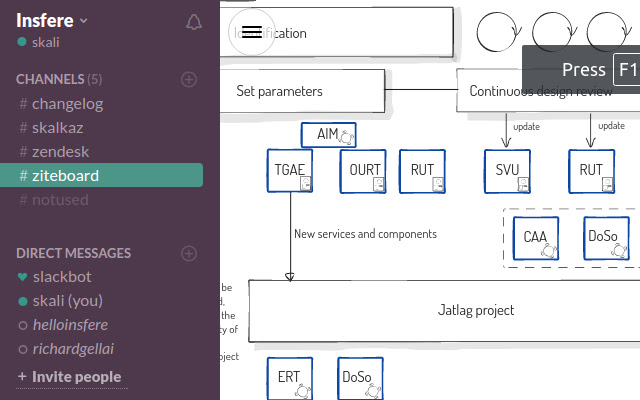Screen dimensions: 640x400
Task: Select the Set parameters box
Action: [302, 91]
